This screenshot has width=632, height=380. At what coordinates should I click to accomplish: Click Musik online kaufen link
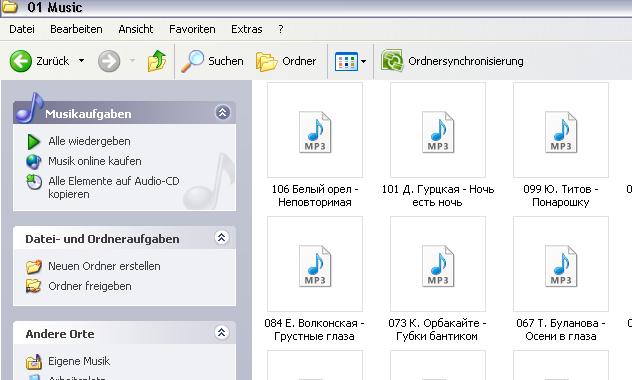point(95,161)
